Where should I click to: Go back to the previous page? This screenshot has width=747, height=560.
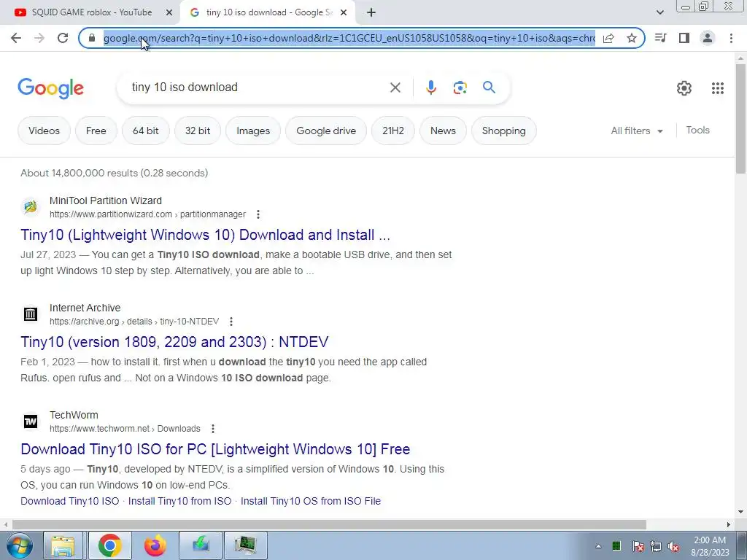[16, 38]
